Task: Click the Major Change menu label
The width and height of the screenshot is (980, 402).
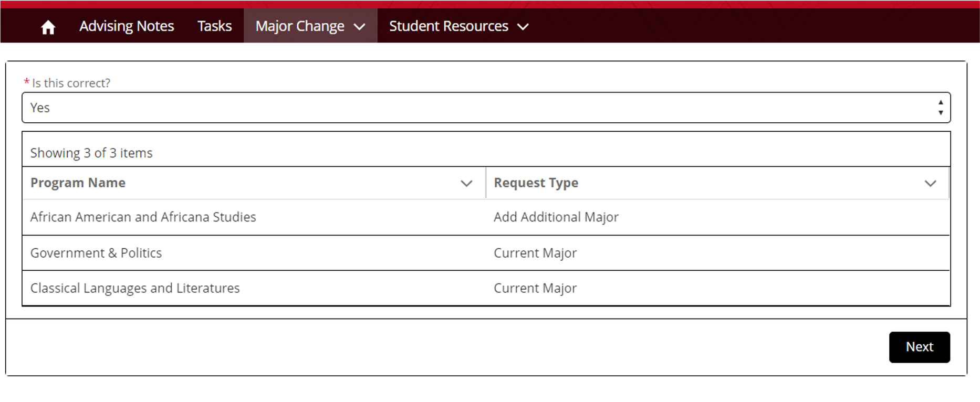Action: [300, 26]
